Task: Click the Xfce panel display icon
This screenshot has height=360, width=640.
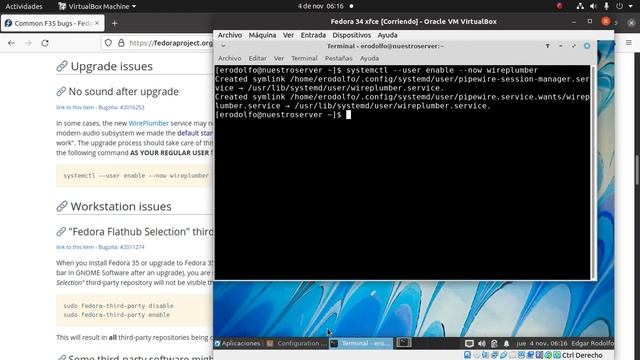Action: point(469,344)
